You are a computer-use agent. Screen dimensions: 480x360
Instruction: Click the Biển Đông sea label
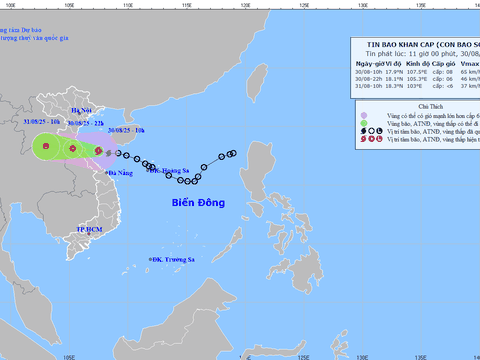coord(198,203)
